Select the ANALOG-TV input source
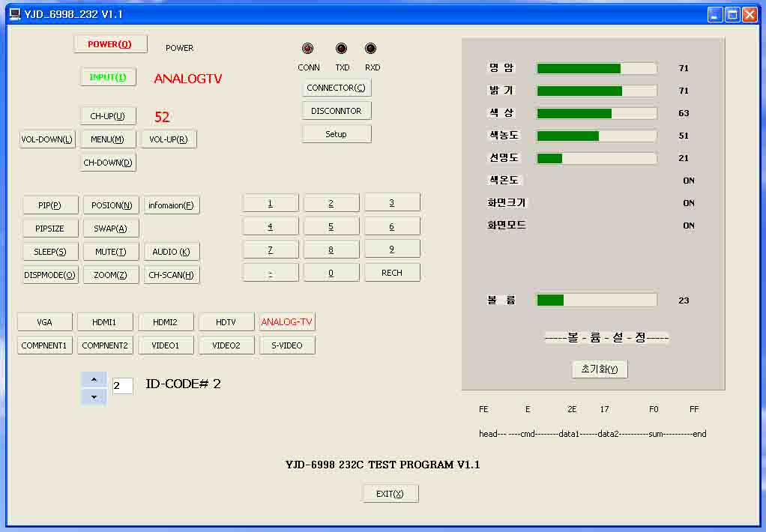This screenshot has height=532, width=766. pos(287,322)
